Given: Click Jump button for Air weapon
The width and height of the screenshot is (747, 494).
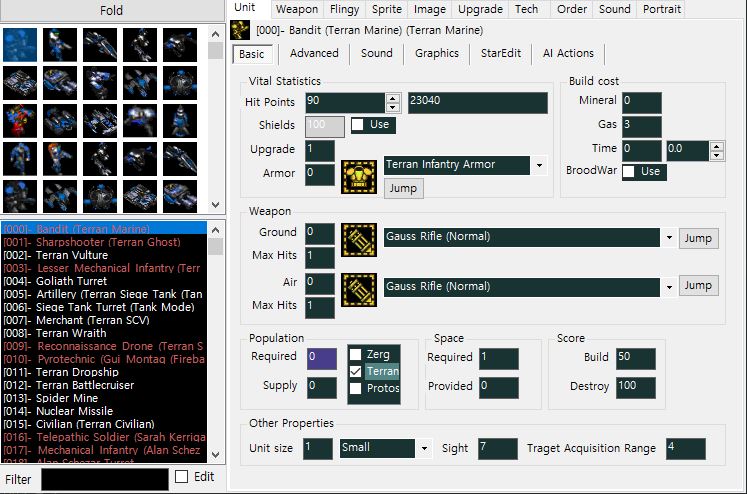Looking at the screenshot, I should point(698,285).
